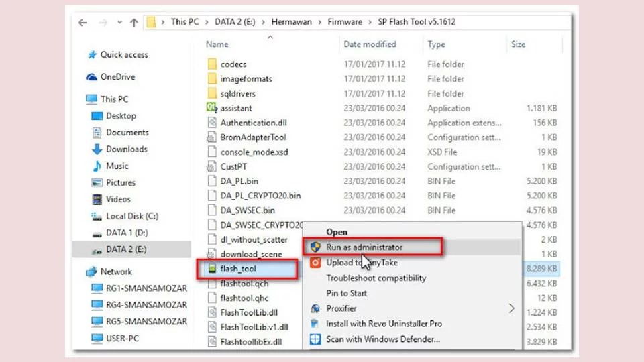This screenshot has height=362, width=644.
Task: Jump to Firmware folder in breadcrumb
Action: click(345, 21)
